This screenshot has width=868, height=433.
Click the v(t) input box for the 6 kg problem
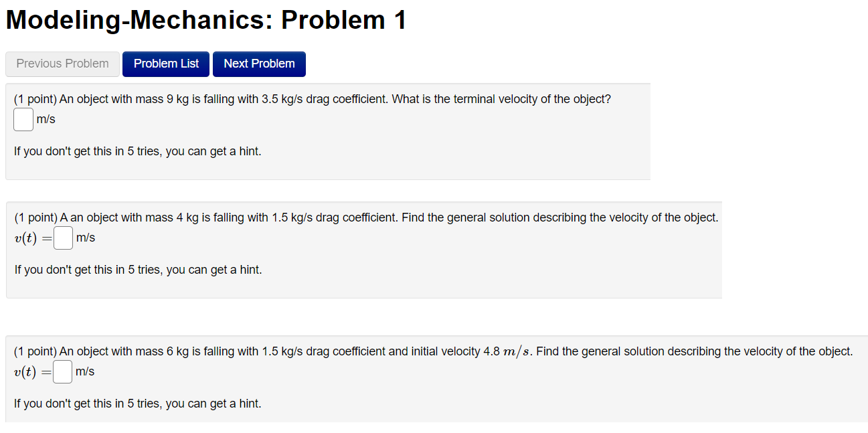pos(62,371)
